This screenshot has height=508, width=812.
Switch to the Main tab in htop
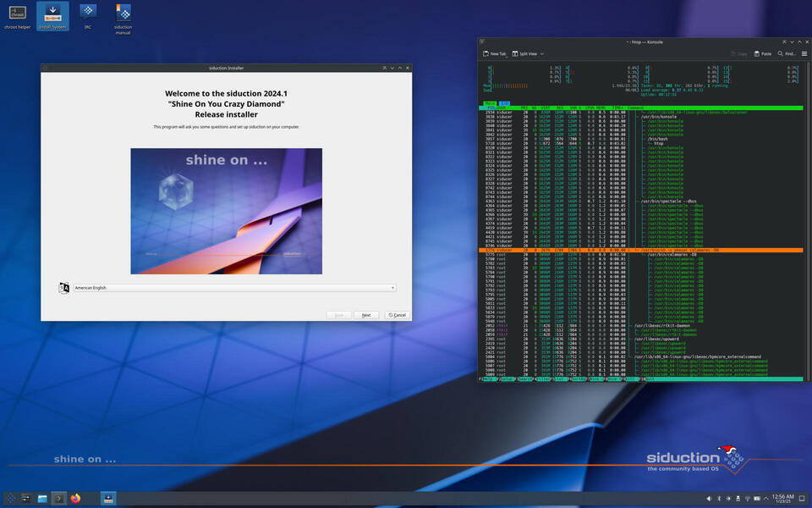click(490, 103)
